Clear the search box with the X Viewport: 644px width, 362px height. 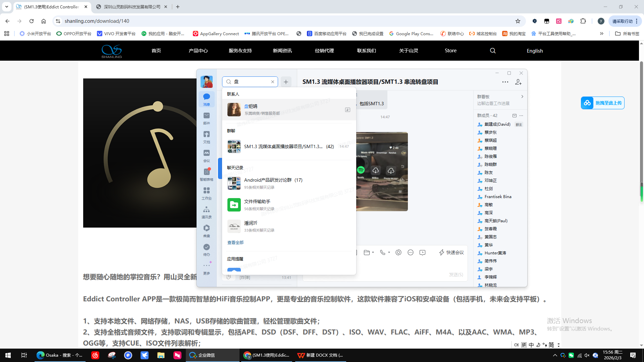(272, 82)
